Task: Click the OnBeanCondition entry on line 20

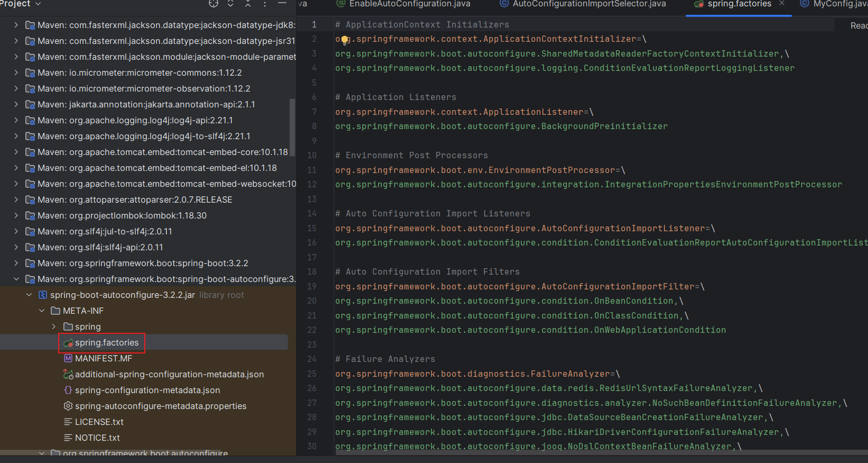Action: click(509, 301)
